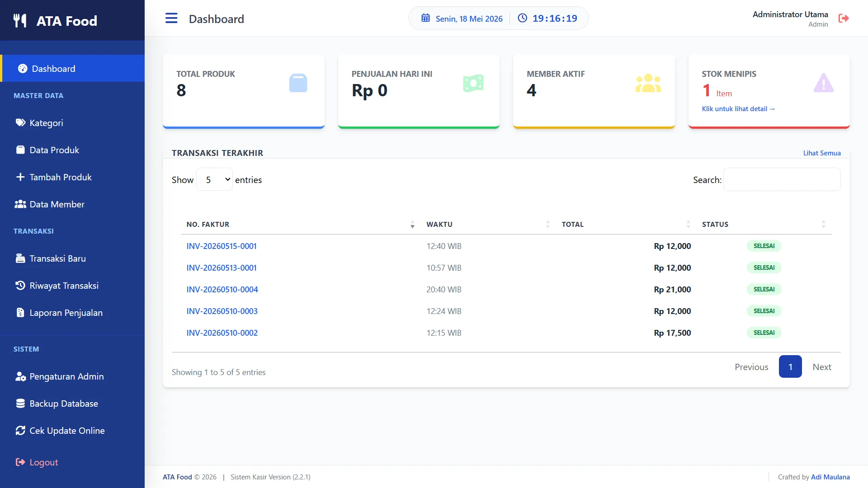Image resolution: width=868 pixels, height=488 pixels.
Task: Click 'Klik untuk lihat detail' link
Action: (x=738, y=109)
